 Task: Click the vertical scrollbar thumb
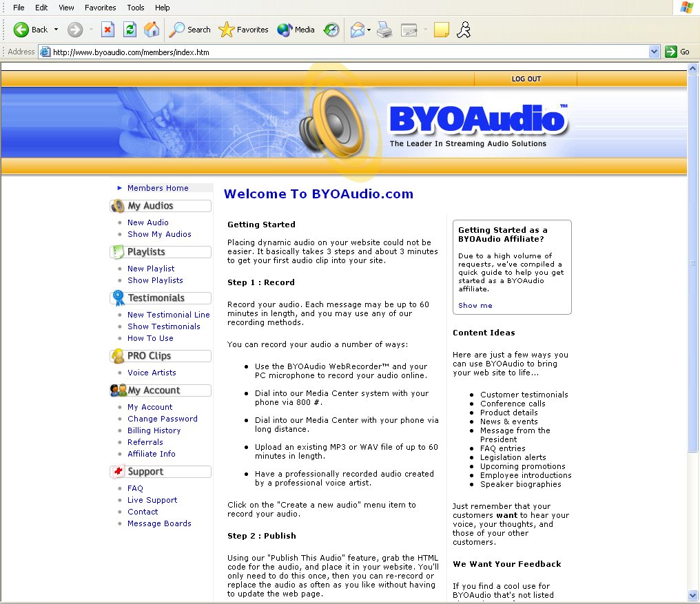[692, 263]
